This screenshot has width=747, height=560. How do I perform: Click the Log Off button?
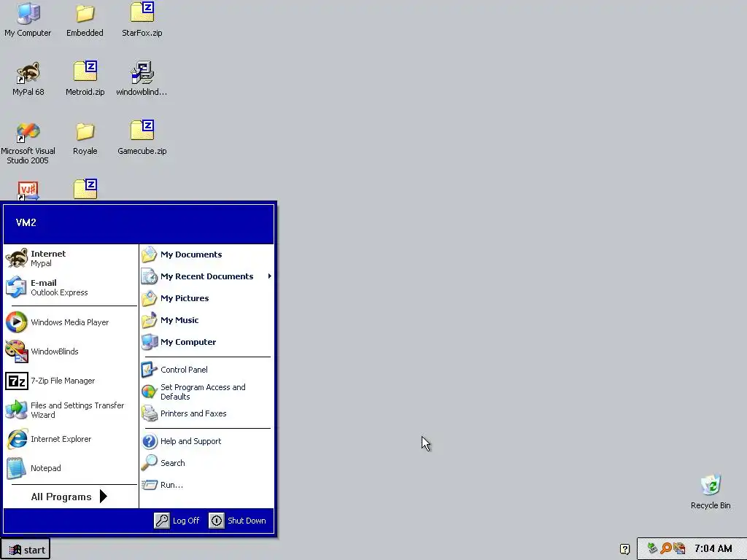177,521
